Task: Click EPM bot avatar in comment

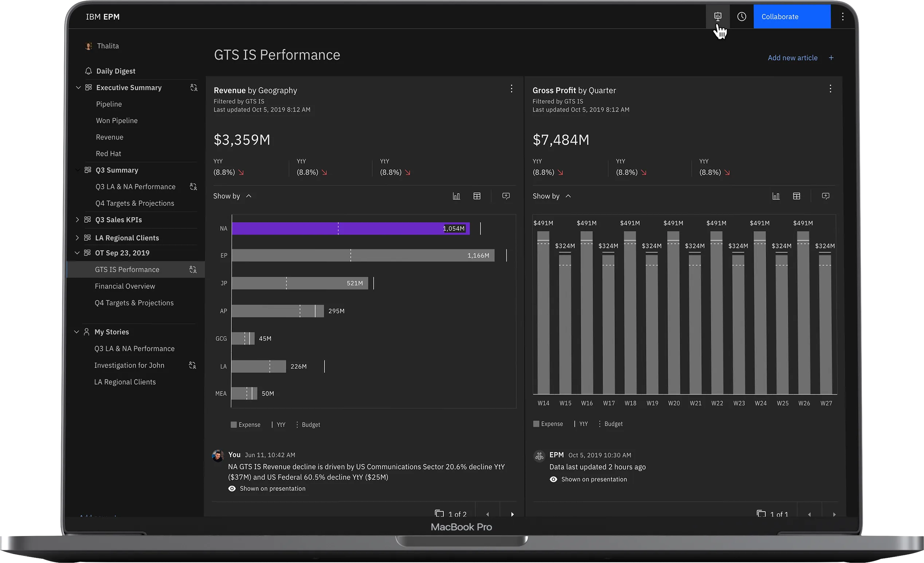Action: [539, 456]
